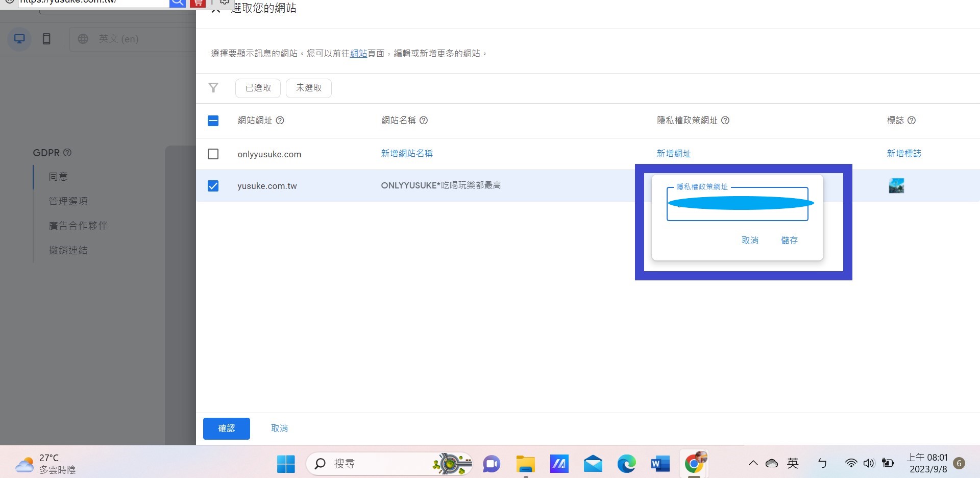The image size is (980, 478).
Task: Check the onlyyusuke.com checkbox
Action: [x=213, y=154]
